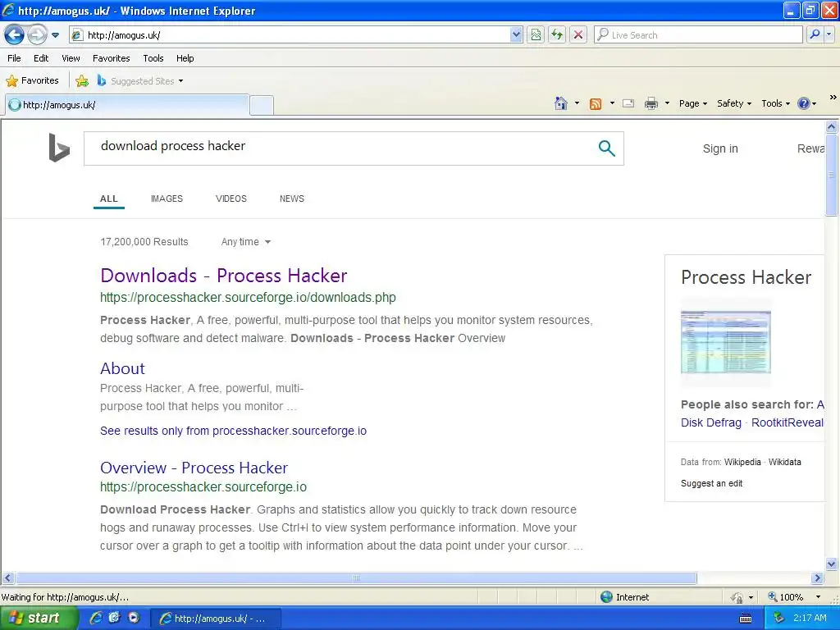The width and height of the screenshot is (840, 630).
Task: Expand the Home button dropdown arrow
Action: point(577,103)
